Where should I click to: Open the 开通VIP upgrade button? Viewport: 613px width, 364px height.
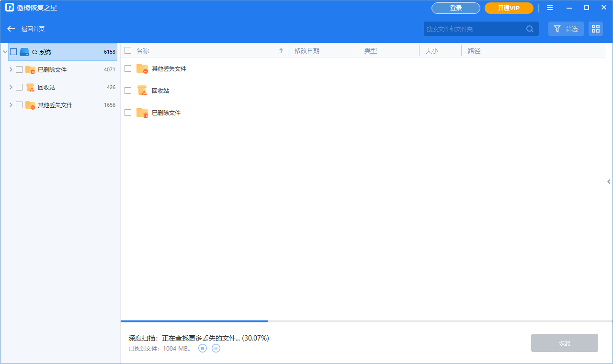(x=509, y=8)
